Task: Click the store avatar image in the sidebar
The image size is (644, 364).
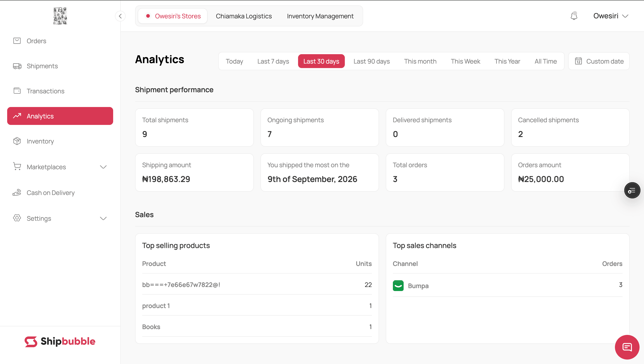Action: [x=60, y=16]
